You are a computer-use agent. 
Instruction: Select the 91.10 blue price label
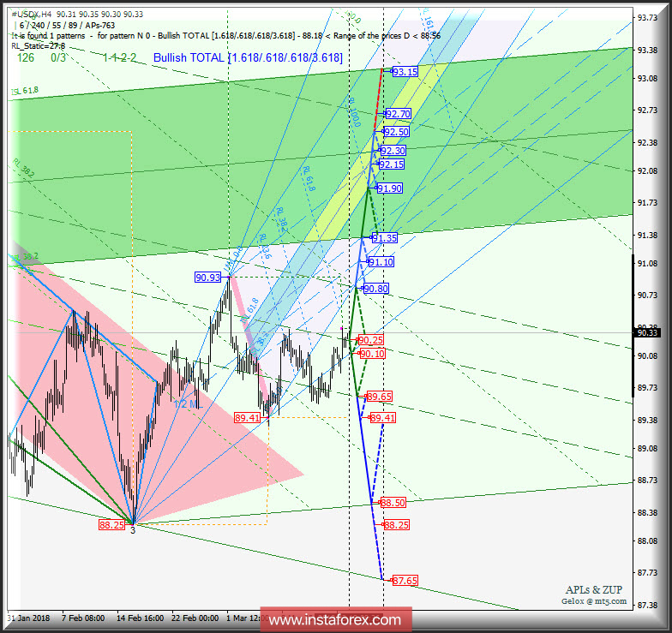(x=381, y=262)
